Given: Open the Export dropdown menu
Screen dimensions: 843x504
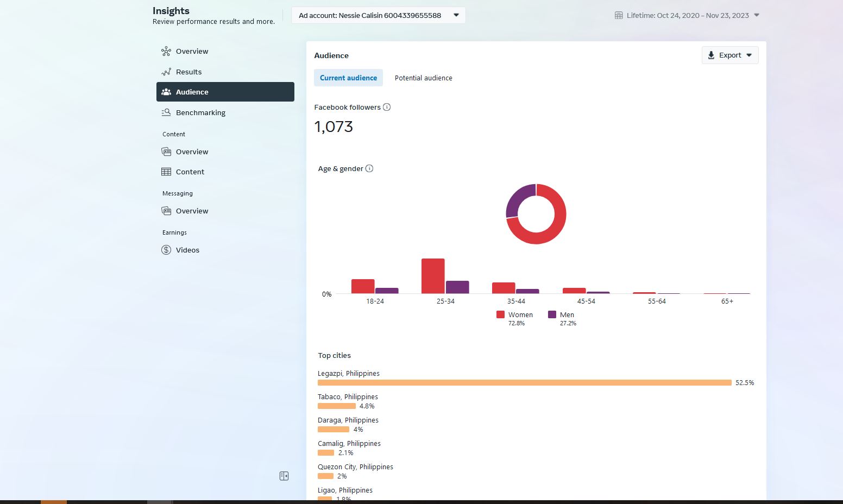Looking at the screenshot, I should coord(730,55).
